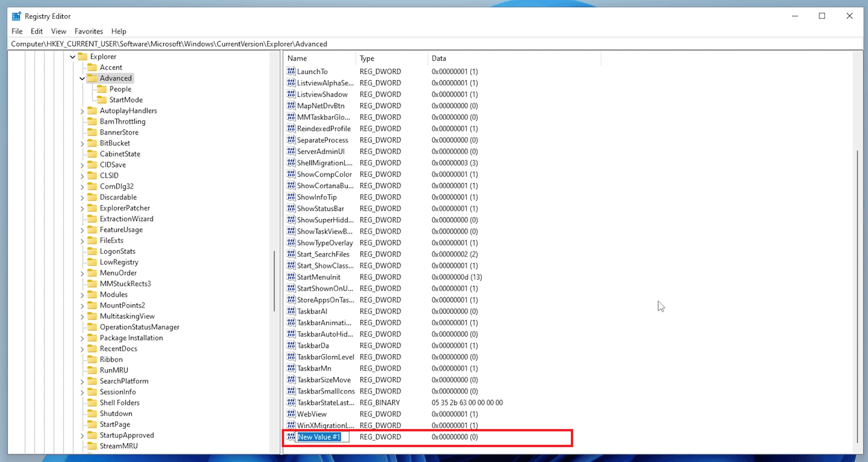Collapse the Explorer key node

point(73,57)
